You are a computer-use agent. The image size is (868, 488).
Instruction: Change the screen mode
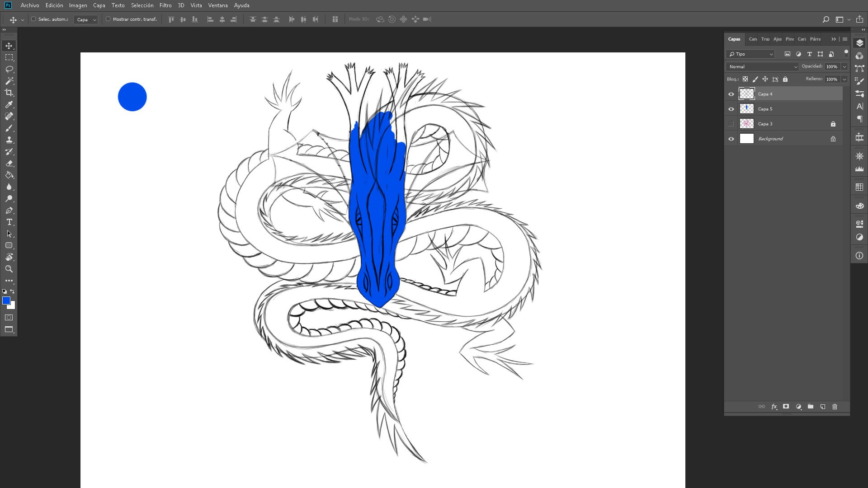9,329
